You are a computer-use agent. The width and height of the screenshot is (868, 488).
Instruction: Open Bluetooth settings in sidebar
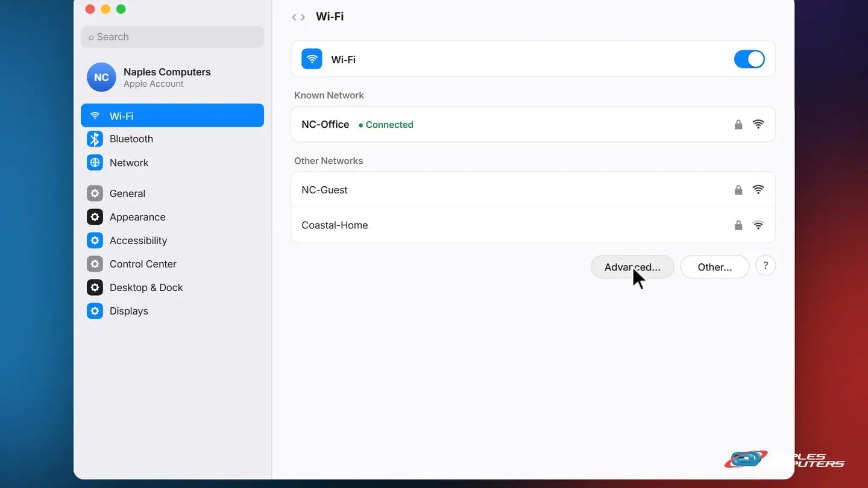tap(172, 139)
